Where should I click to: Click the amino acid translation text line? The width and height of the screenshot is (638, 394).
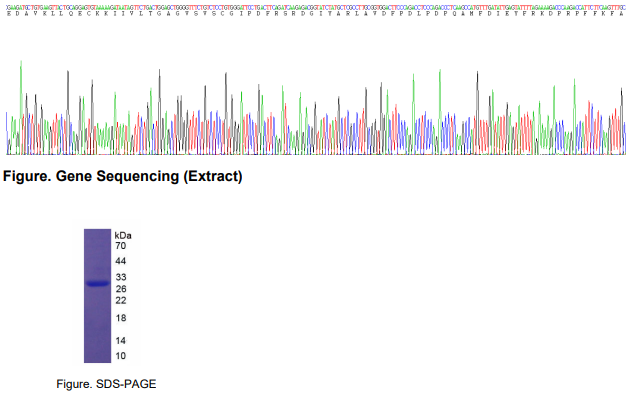pos(316,14)
